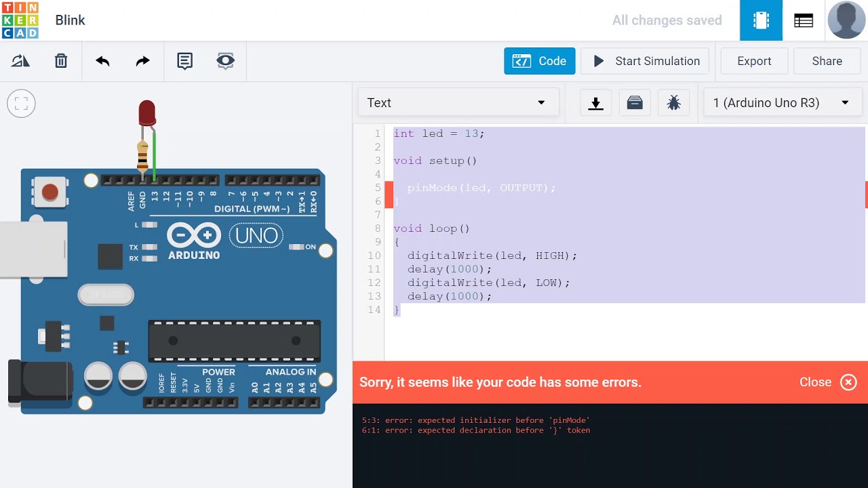The width and height of the screenshot is (868, 488).
Task: Click the 'void setup()' code line
Action: click(435, 161)
